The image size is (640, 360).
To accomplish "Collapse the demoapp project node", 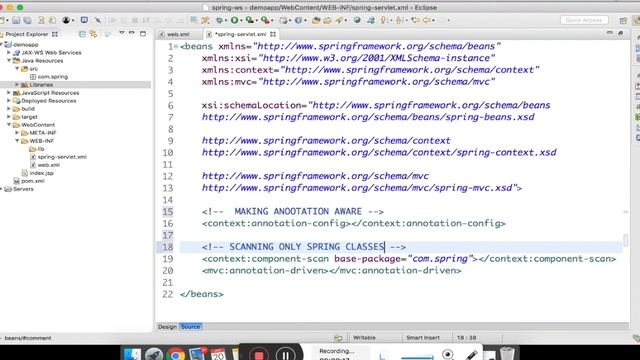I will [x=2, y=44].
